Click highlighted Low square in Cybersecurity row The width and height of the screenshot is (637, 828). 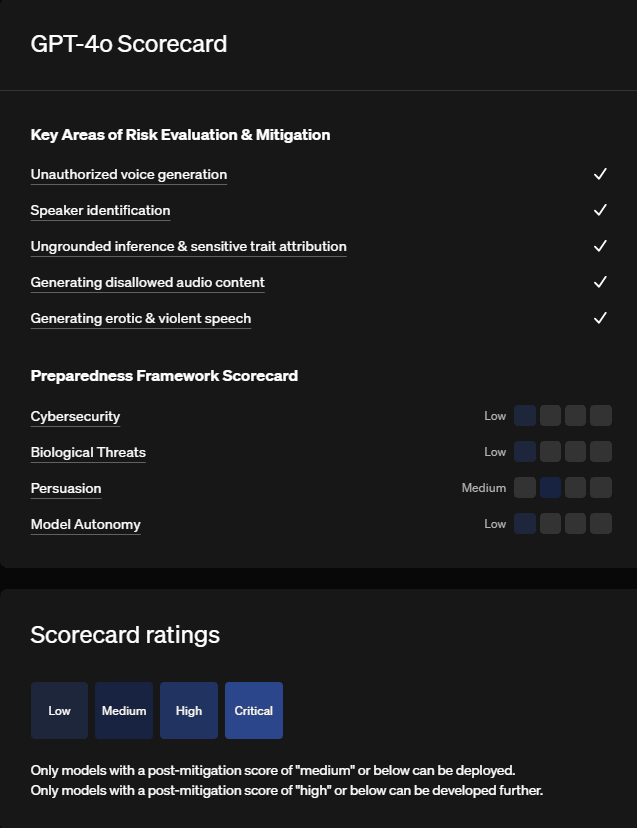tap(525, 416)
